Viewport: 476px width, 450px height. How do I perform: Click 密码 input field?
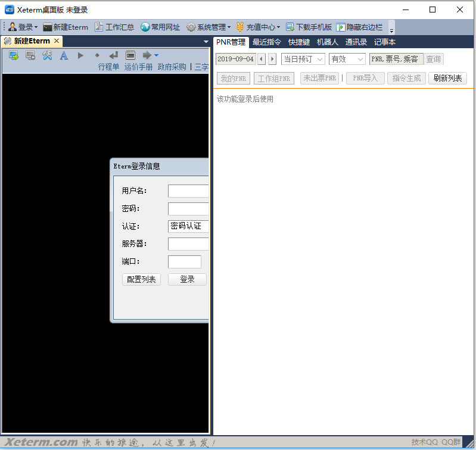(x=188, y=209)
